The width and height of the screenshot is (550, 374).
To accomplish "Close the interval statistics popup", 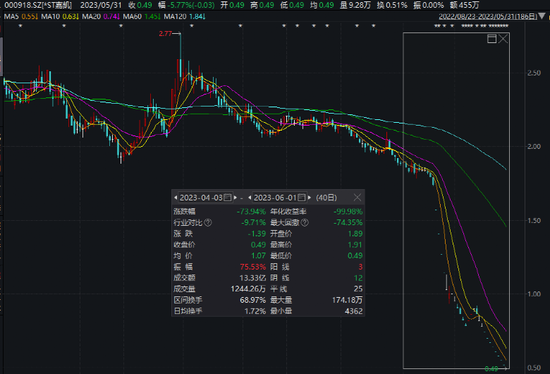I will (x=357, y=198).
